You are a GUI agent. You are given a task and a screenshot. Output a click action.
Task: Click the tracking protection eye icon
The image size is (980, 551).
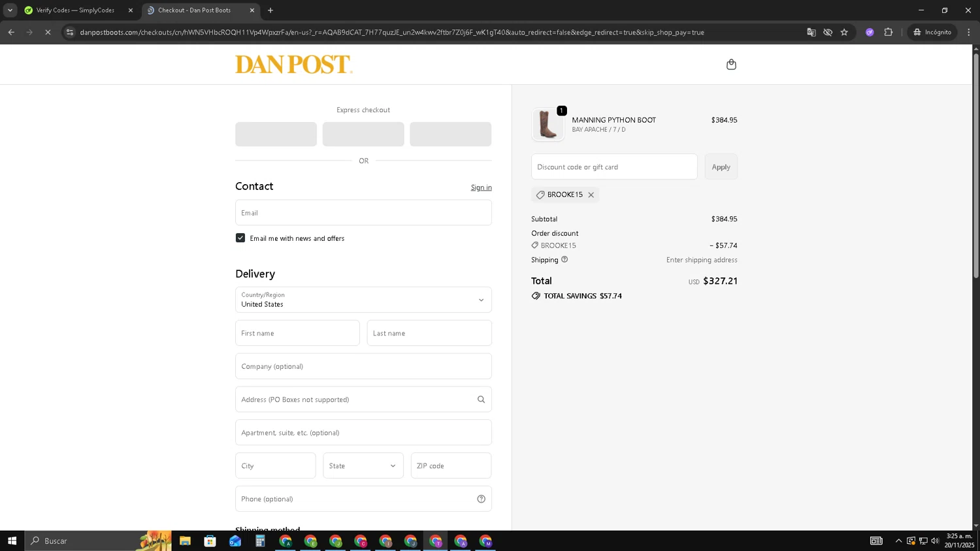click(x=828, y=32)
